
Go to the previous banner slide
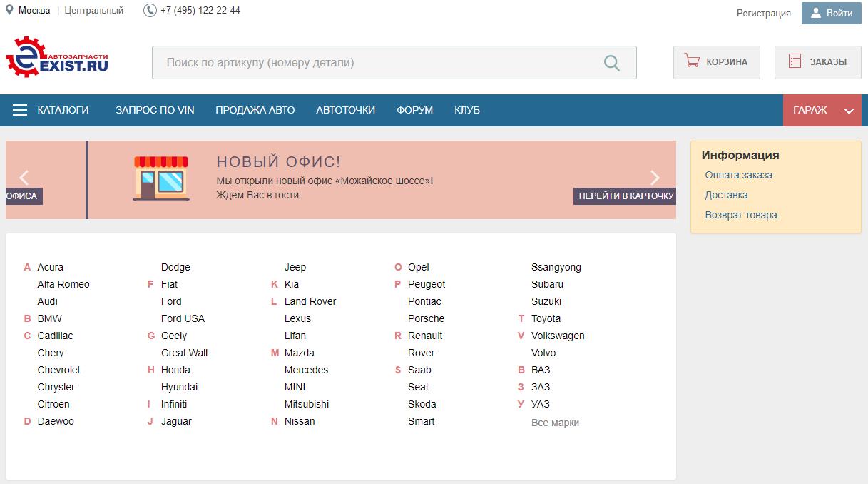(24, 178)
